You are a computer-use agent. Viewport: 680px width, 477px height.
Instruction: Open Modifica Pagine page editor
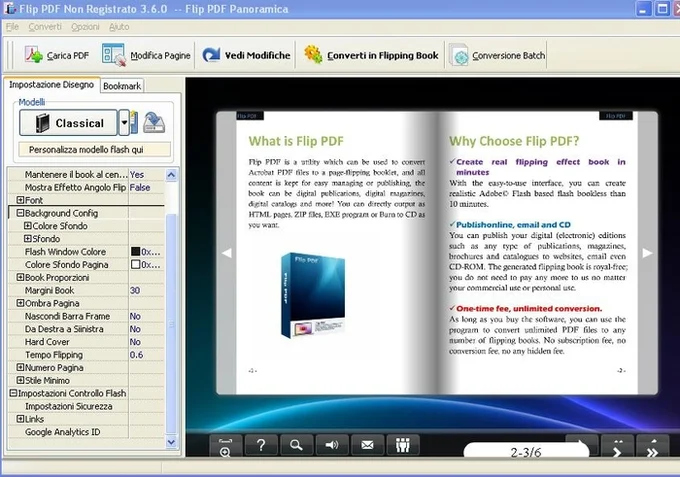pos(114,55)
